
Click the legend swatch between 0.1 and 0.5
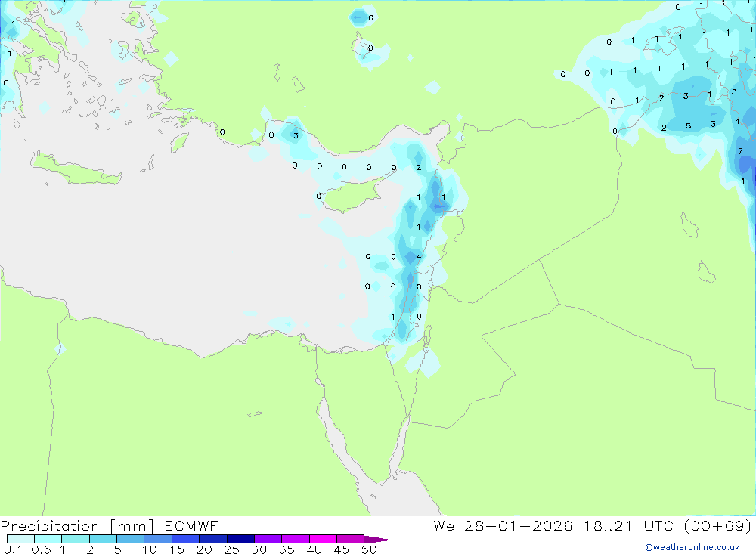tap(20, 539)
